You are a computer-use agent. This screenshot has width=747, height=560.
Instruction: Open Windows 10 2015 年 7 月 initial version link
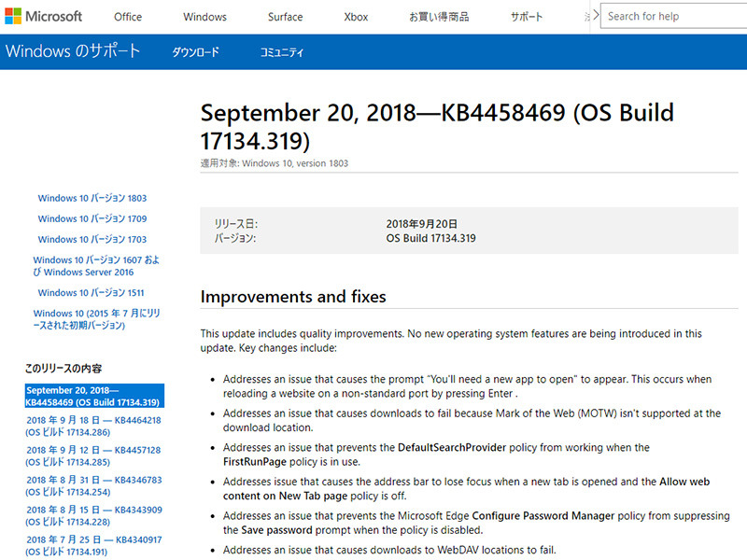tap(96, 319)
